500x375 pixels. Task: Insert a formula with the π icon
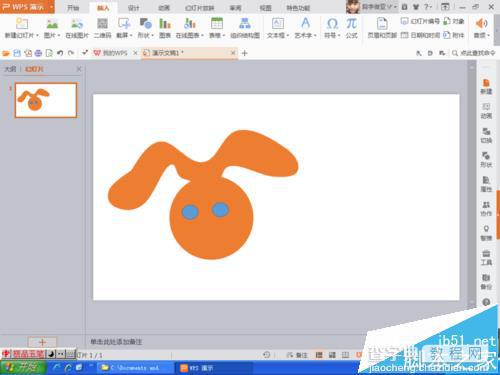pos(352,28)
